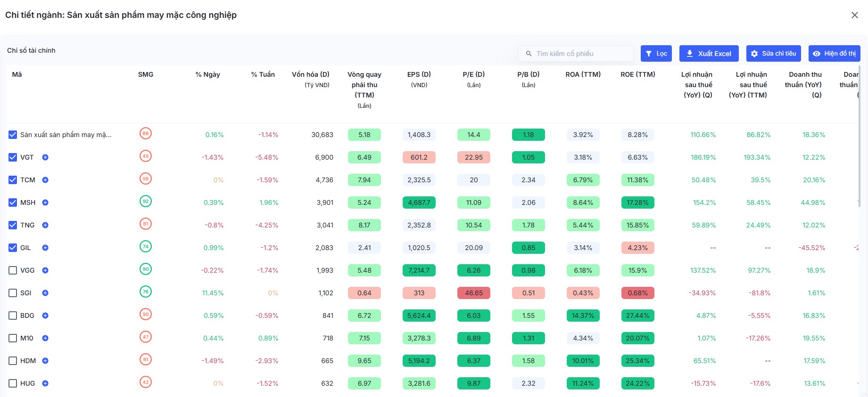
Task: Click the plus icon next to M10
Action: tap(45, 338)
